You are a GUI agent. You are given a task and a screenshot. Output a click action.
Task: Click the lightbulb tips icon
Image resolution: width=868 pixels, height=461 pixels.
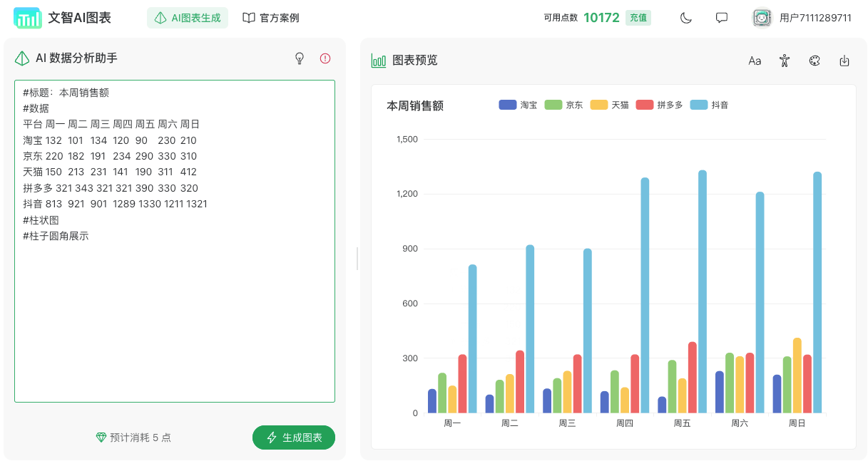click(x=300, y=58)
